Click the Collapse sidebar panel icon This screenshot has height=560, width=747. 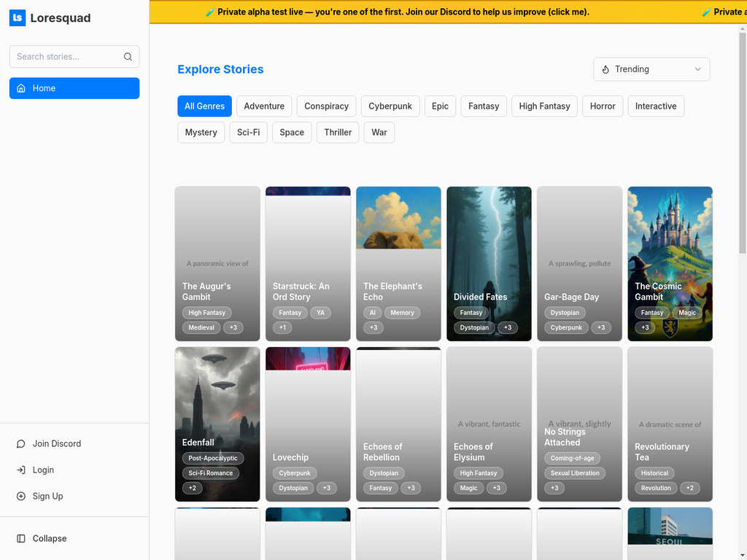21,538
